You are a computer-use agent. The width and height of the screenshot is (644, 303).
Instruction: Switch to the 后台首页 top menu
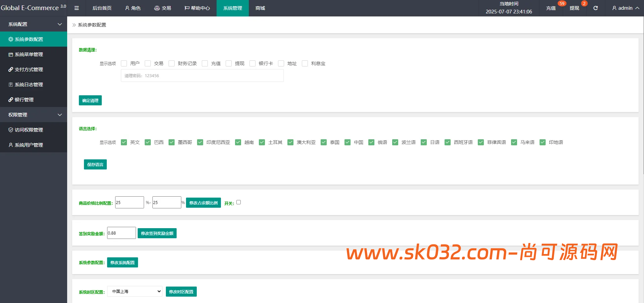(102, 8)
